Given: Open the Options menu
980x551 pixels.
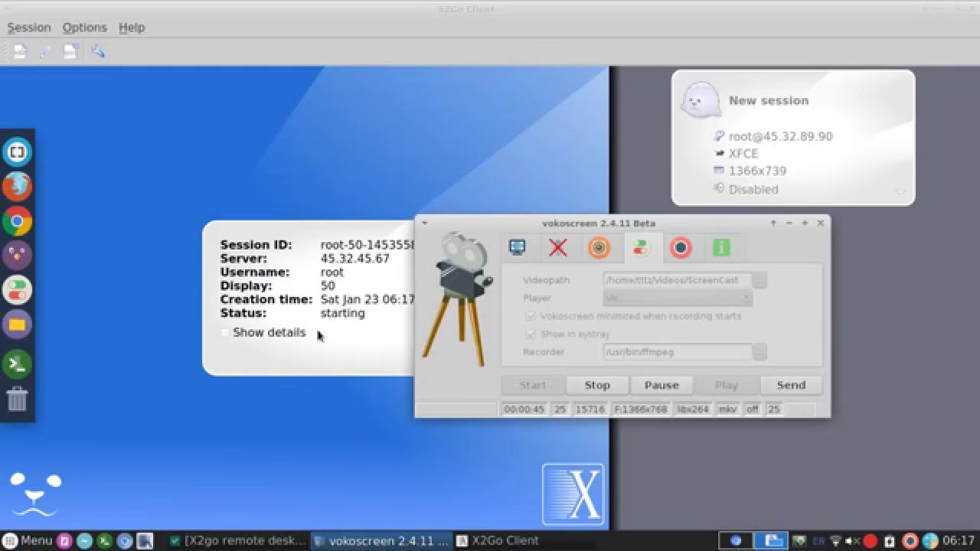Looking at the screenshot, I should 85,28.
